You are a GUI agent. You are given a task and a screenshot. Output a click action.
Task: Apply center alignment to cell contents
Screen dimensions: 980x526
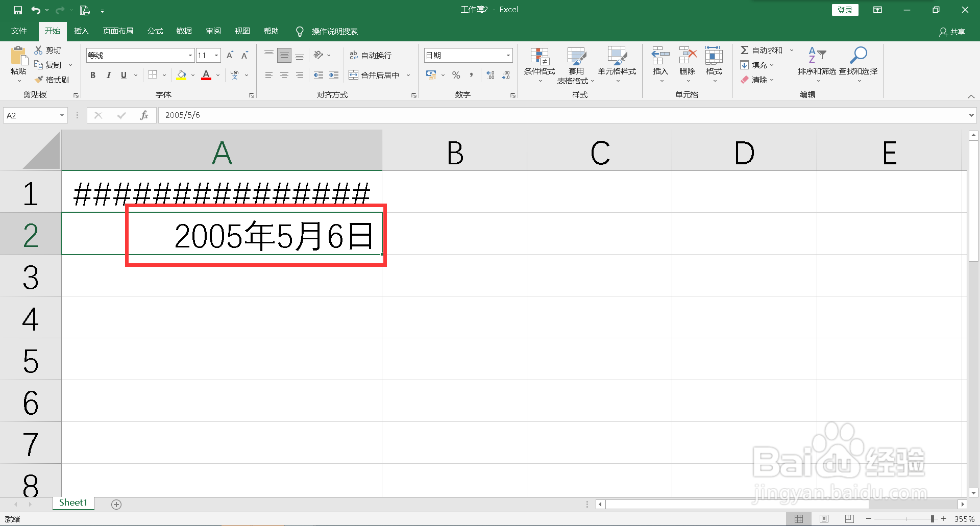[284, 75]
